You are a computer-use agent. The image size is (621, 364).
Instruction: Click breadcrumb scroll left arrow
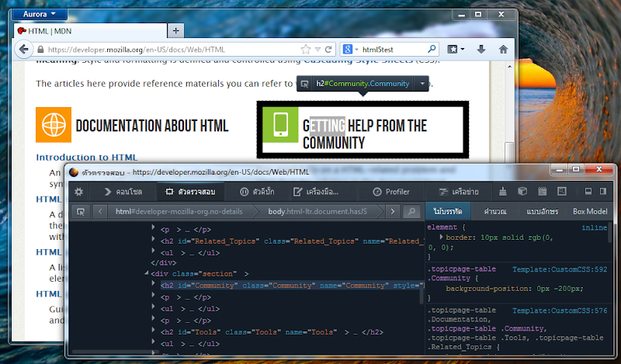coord(100,212)
